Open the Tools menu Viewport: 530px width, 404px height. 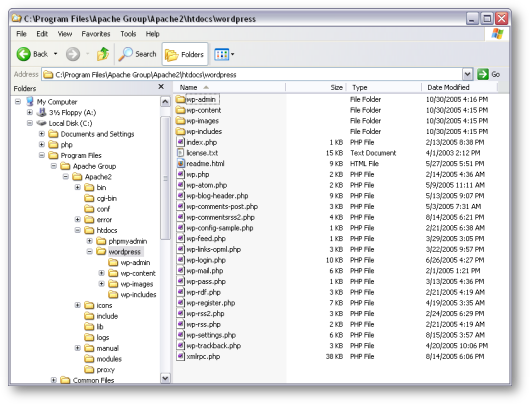(x=128, y=34)
